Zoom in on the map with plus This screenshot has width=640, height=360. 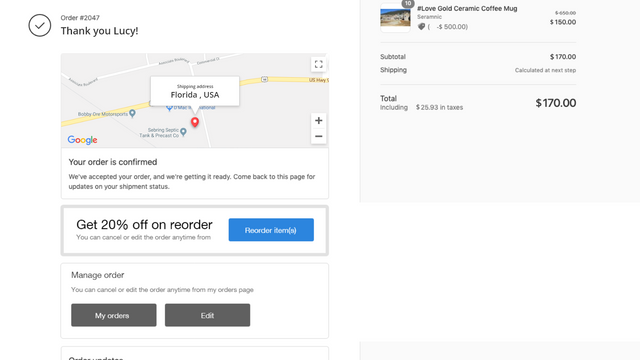pyautogui.click(x=318, y=120)
